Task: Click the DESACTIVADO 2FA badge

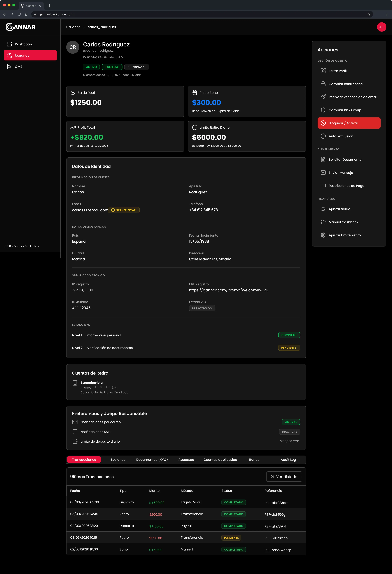Action: click(x=202, y=308)
